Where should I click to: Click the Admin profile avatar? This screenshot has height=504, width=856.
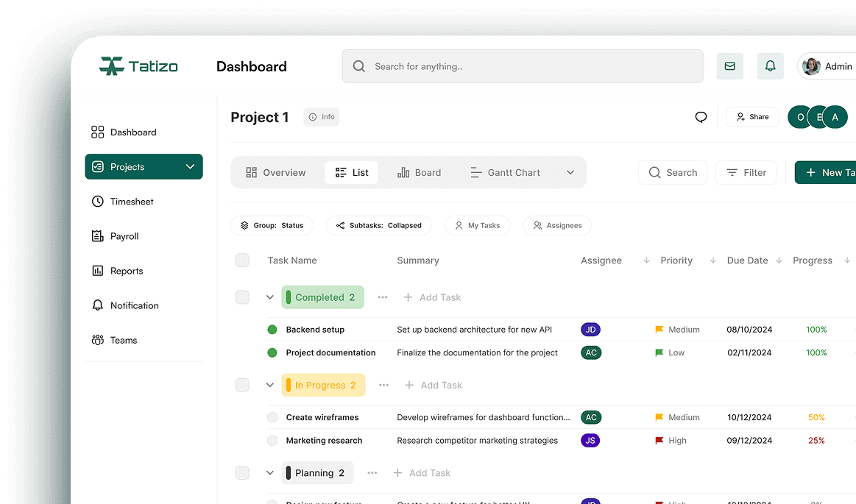[x=810, y=66]
